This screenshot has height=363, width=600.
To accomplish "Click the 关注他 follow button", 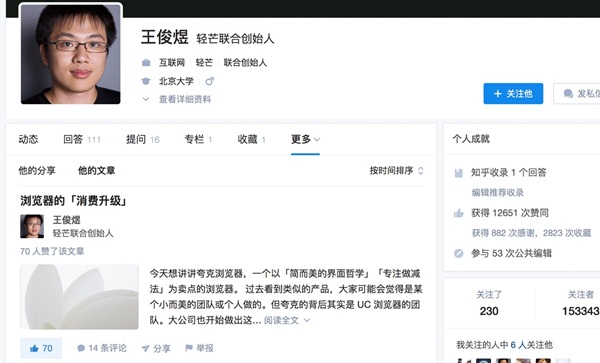I will click(513, 94).
